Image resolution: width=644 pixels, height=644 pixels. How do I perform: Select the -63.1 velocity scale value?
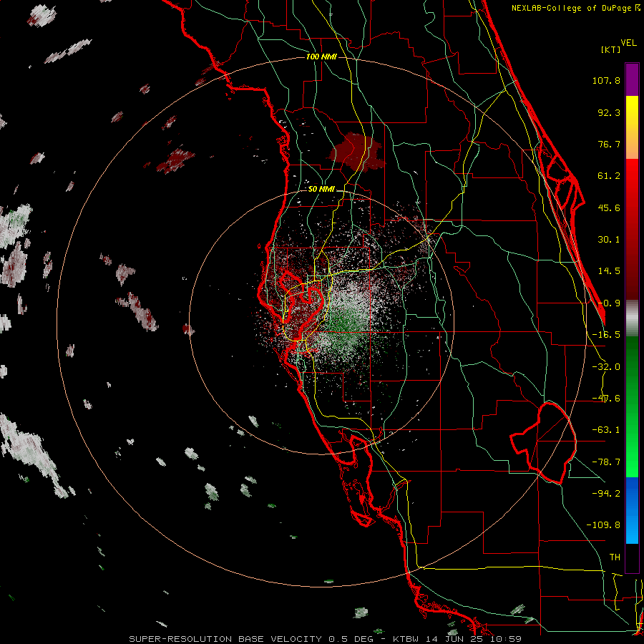tap(606, 430)
